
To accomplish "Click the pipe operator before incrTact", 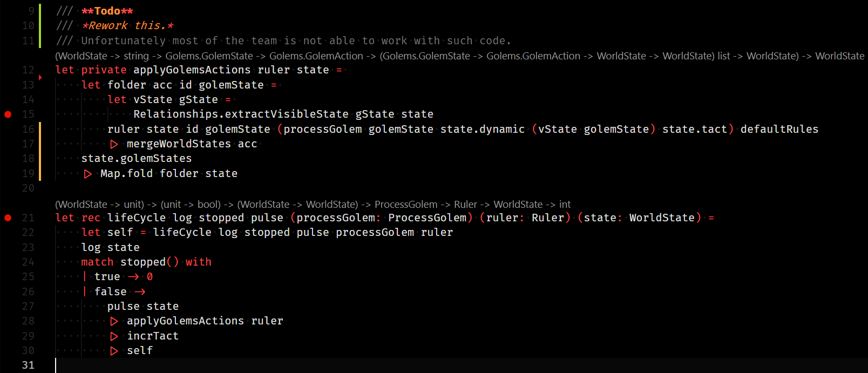I will coord(114,336).
